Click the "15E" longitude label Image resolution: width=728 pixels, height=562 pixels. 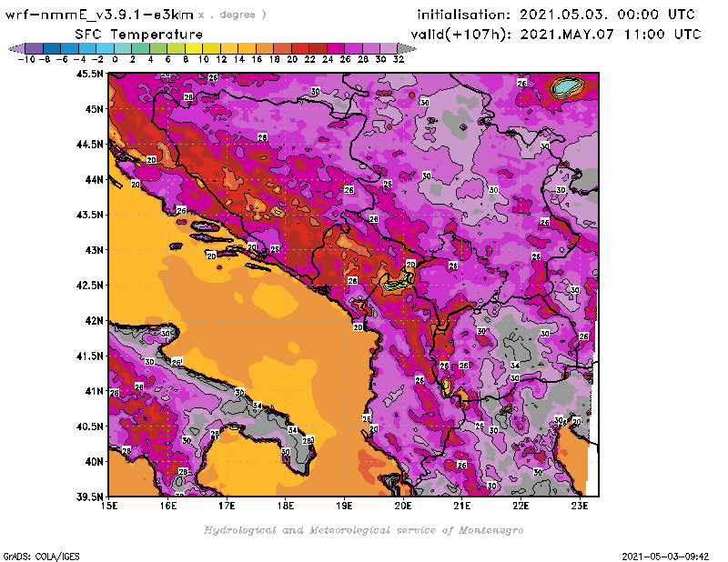(109, 506)
